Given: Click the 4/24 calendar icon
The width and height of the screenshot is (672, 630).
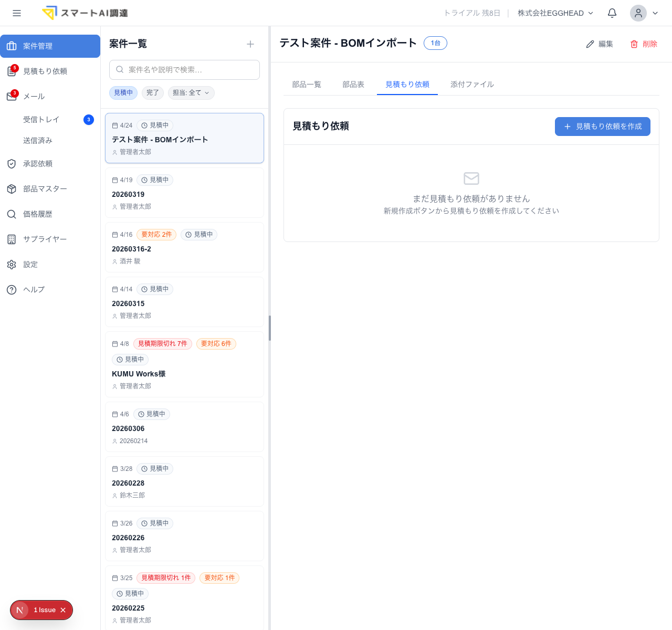Looking at the screenshot, I should (115, 125).
